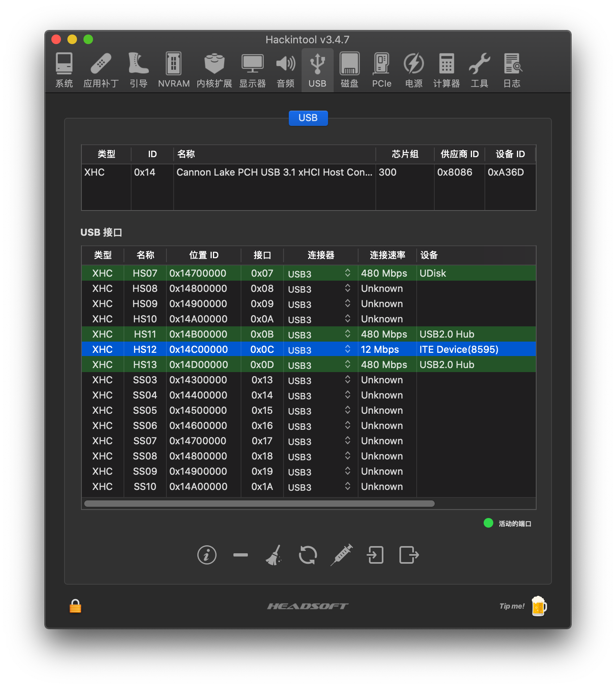Sort ports by 连接速率 column header
Viewport: 616px width, 688px height.
coord(387,255)
